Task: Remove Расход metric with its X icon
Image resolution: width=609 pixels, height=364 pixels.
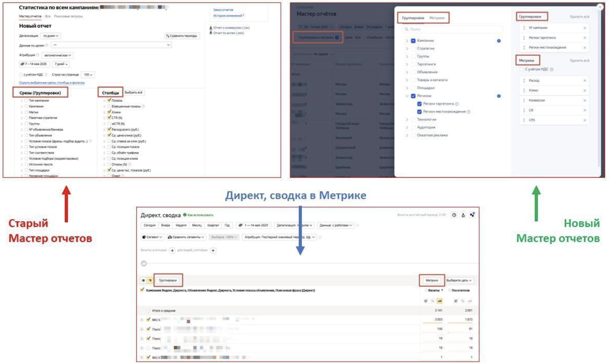Action: pos(585,80)
